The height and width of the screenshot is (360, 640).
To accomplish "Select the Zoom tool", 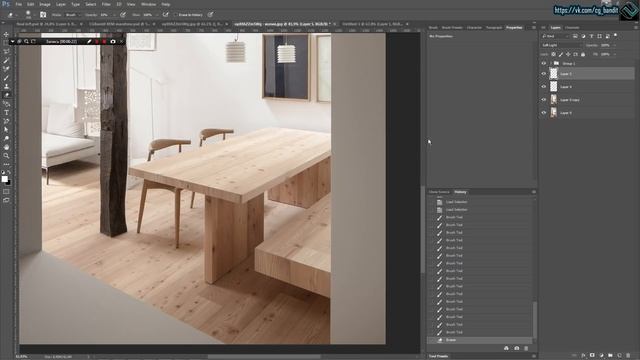I will tap(6, 156).
